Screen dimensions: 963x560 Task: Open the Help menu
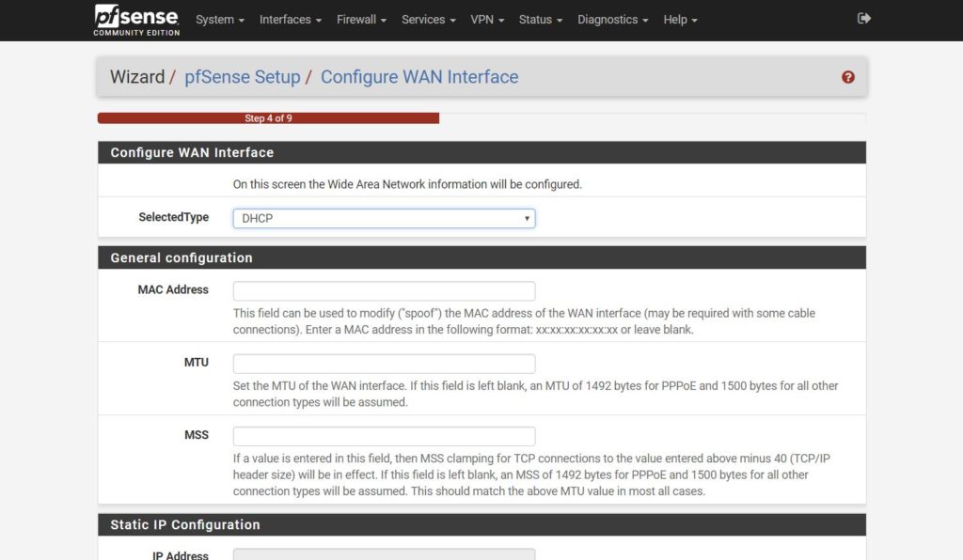pos(680,20)
